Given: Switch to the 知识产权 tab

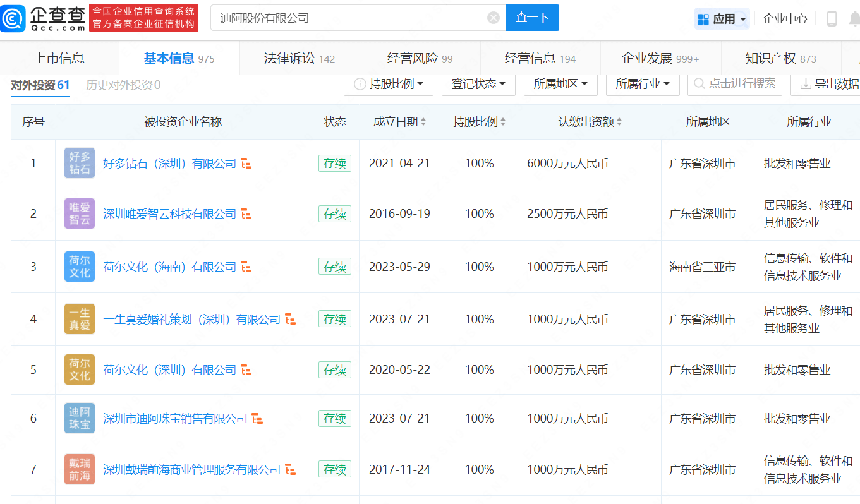Looking at the screenshot, I should 780,59.
